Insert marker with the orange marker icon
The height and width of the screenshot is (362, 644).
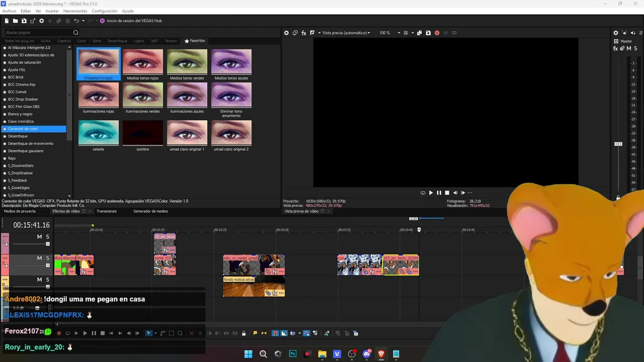(x=255, y=333)
